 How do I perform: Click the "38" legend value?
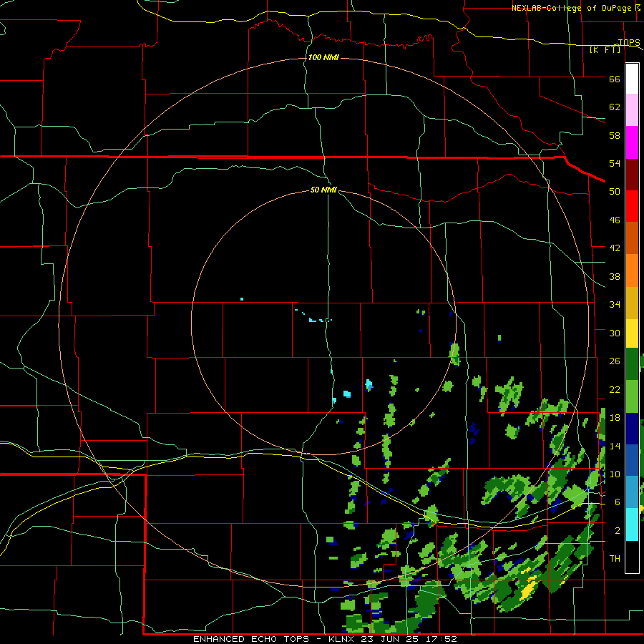615,276
